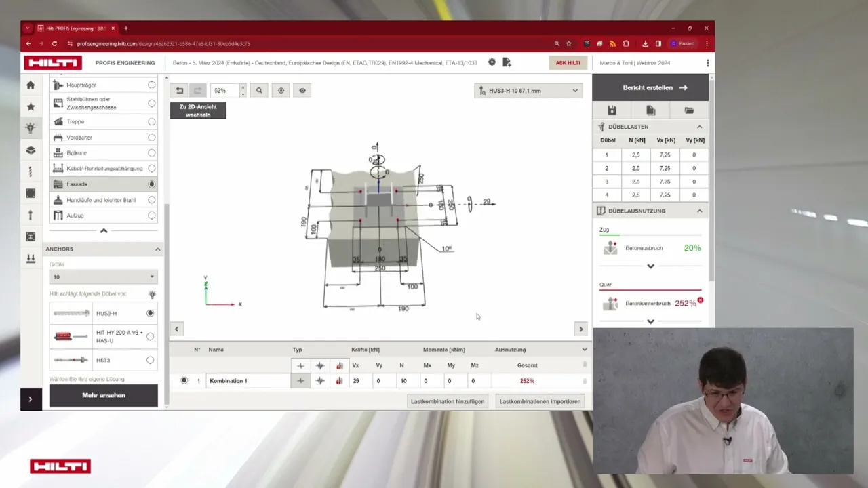The width and height of the screenshot is (868, 488).
Task: Select the Vordächer radio button
Action: point(151,137)
